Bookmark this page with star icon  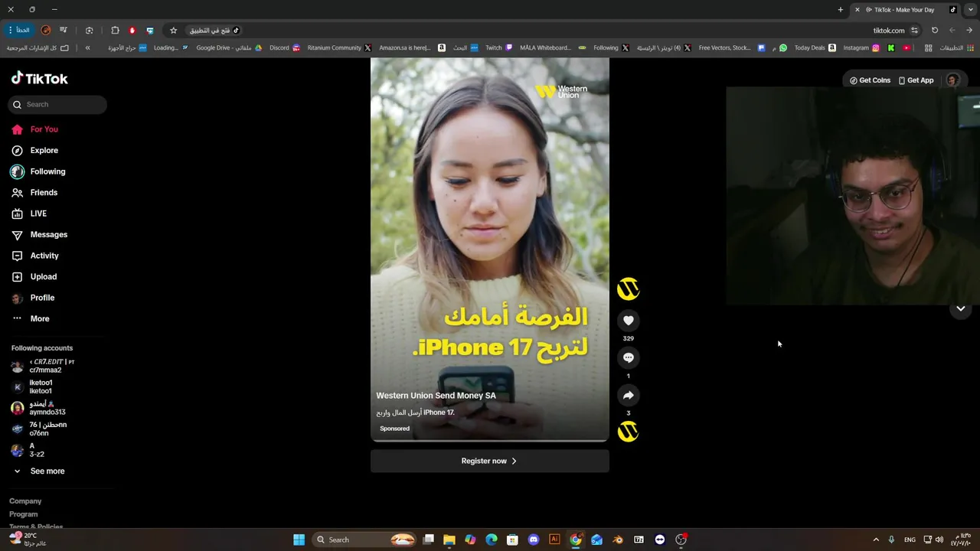174,31
